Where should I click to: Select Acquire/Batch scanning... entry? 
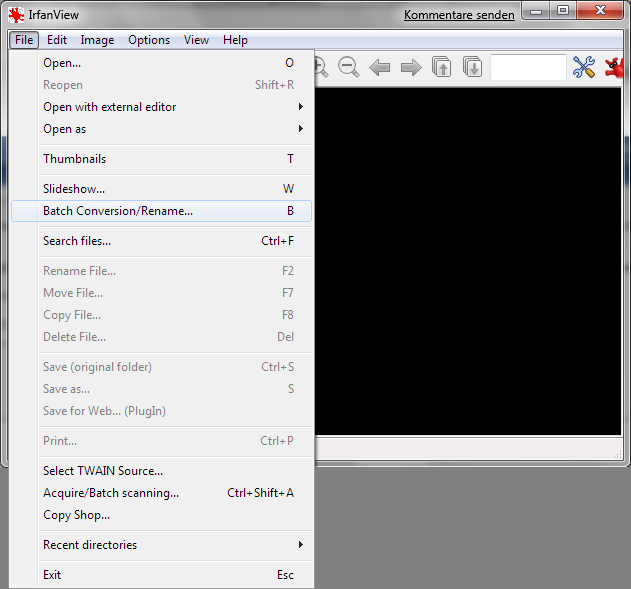161,493
